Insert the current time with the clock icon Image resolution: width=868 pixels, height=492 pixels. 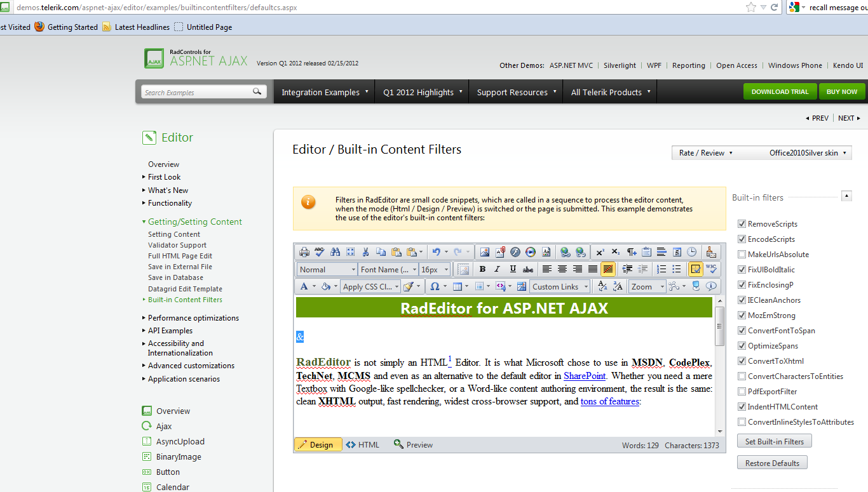click(692, 252)
